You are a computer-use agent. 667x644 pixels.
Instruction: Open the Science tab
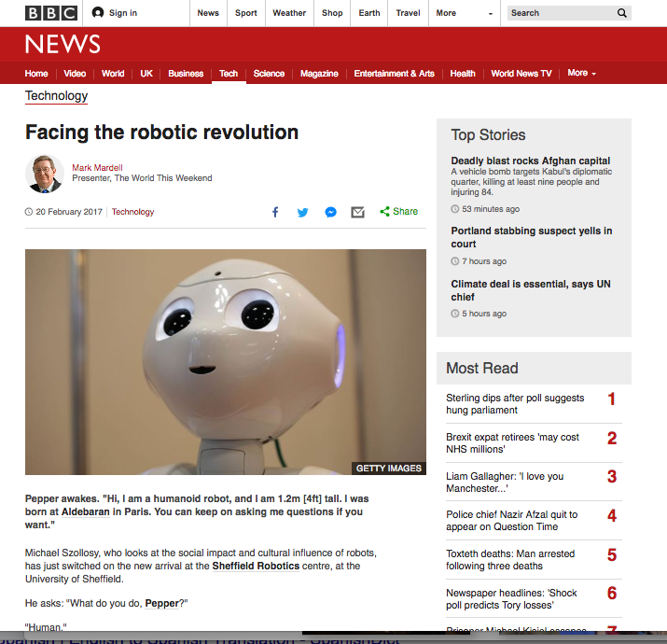[x=269, y=74]
